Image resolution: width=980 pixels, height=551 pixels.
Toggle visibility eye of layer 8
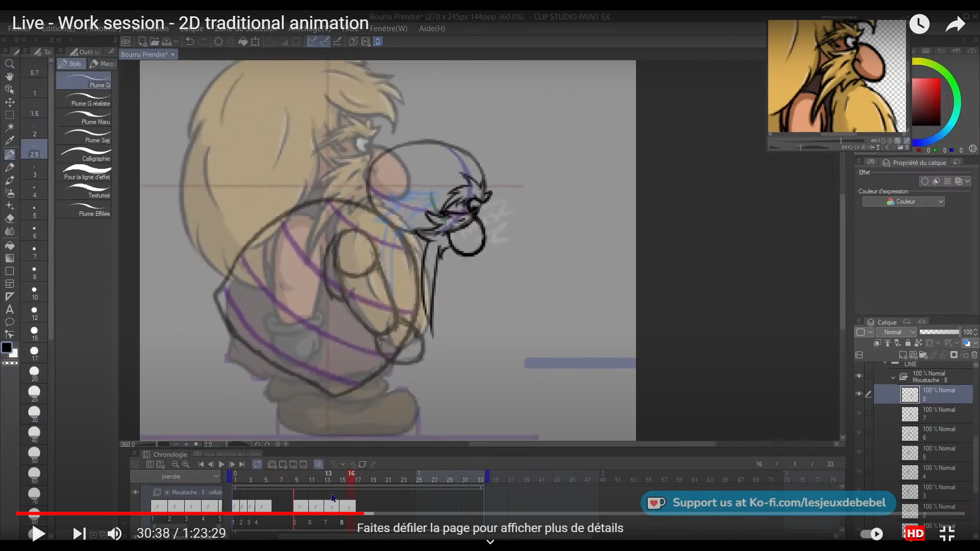coord(859,394)
